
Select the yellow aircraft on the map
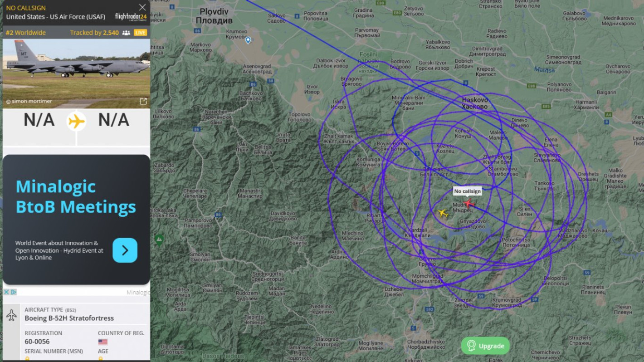[x=443, y=213]
